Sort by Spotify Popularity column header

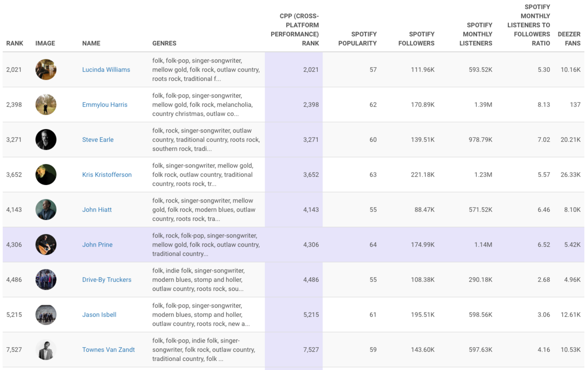(x=357, y=39)
